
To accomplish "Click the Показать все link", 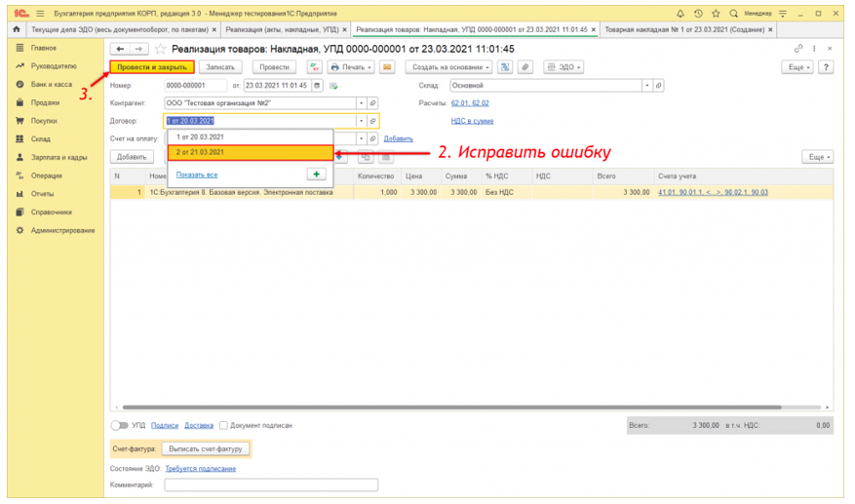I will pos(197,174).
